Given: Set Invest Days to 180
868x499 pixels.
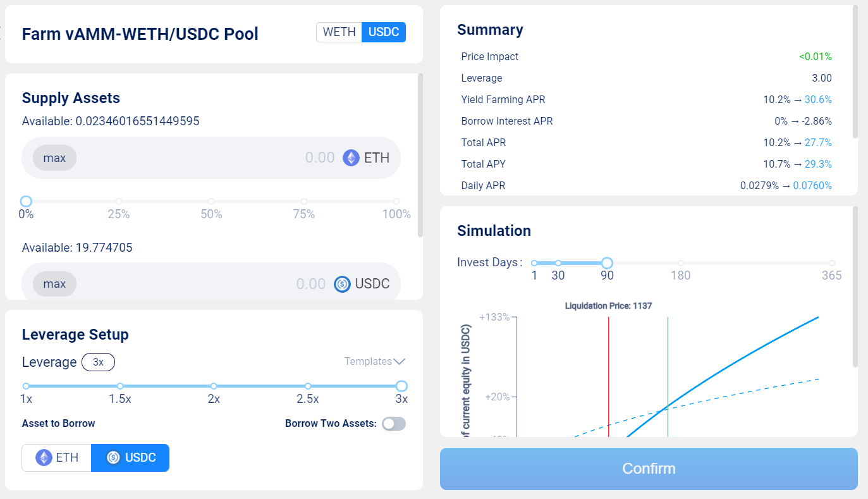Looking at the screenshot, I should click(x=681, y=263).
